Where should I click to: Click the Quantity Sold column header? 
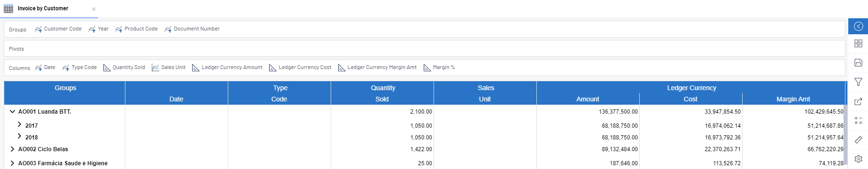click(x=382, y=93)
